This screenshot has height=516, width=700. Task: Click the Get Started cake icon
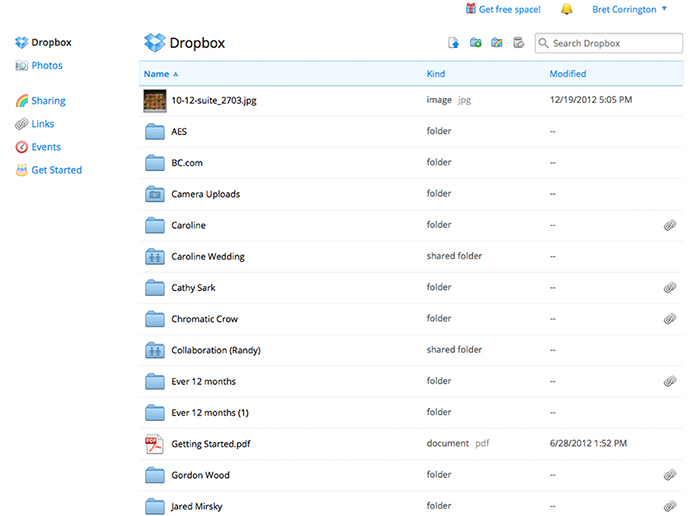coord(21,170)
